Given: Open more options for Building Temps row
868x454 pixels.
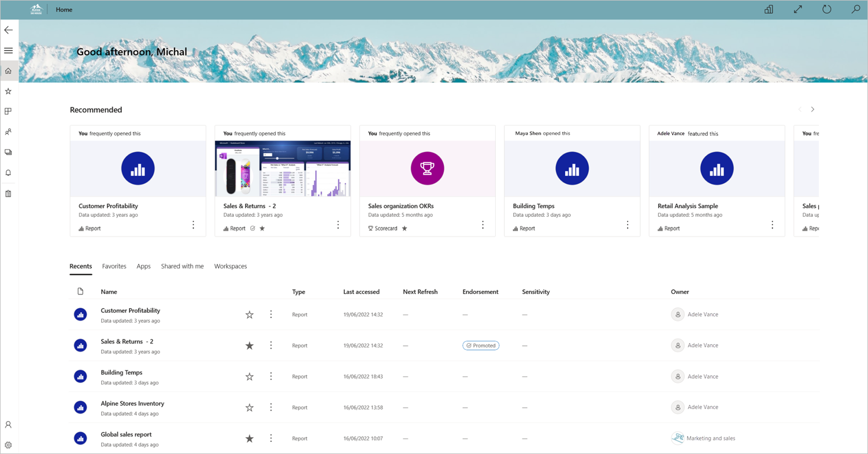Looking at the screenshot, I should click(x=270, y=377).
